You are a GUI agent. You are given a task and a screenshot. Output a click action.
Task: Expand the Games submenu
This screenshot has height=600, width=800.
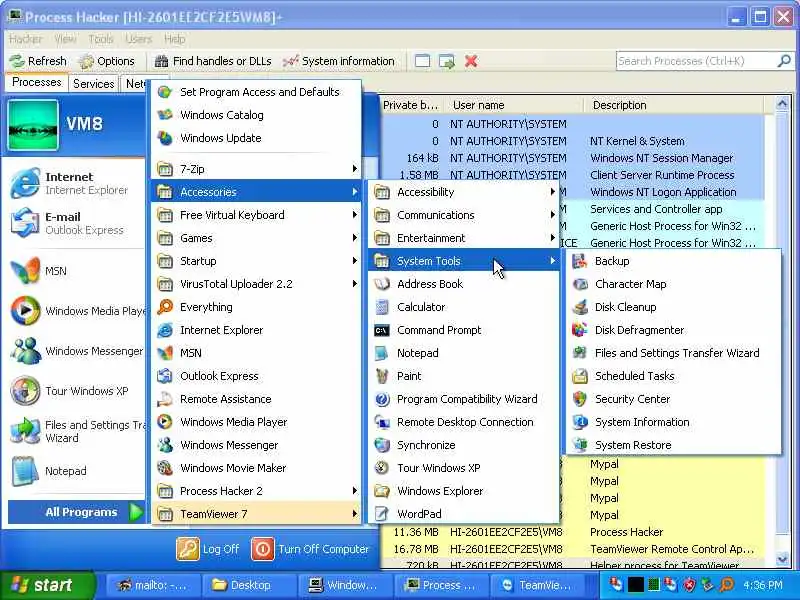point(256,238)
